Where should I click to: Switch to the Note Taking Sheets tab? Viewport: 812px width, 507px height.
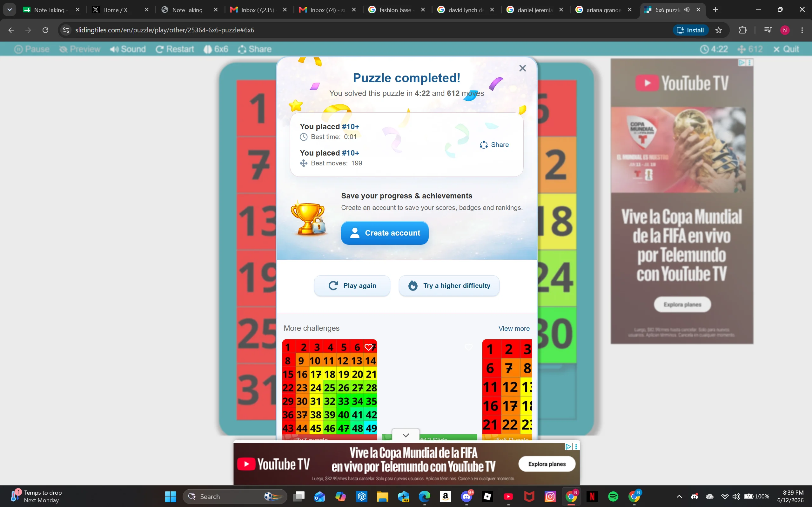tap(50, 10)
